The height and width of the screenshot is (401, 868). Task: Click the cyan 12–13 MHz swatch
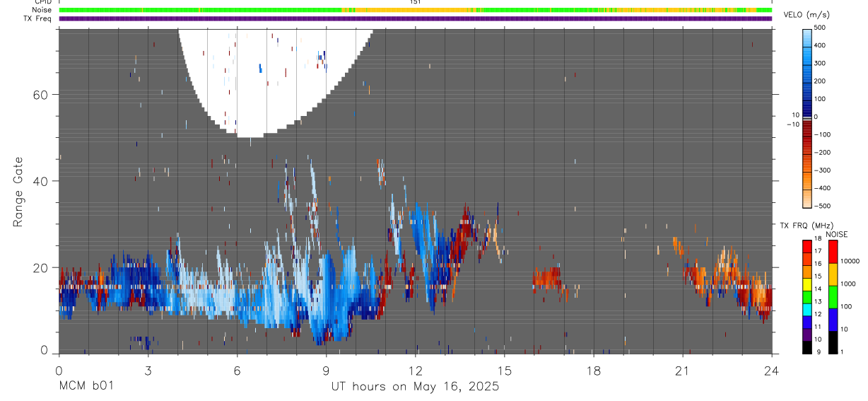click(x=807, y=309)
